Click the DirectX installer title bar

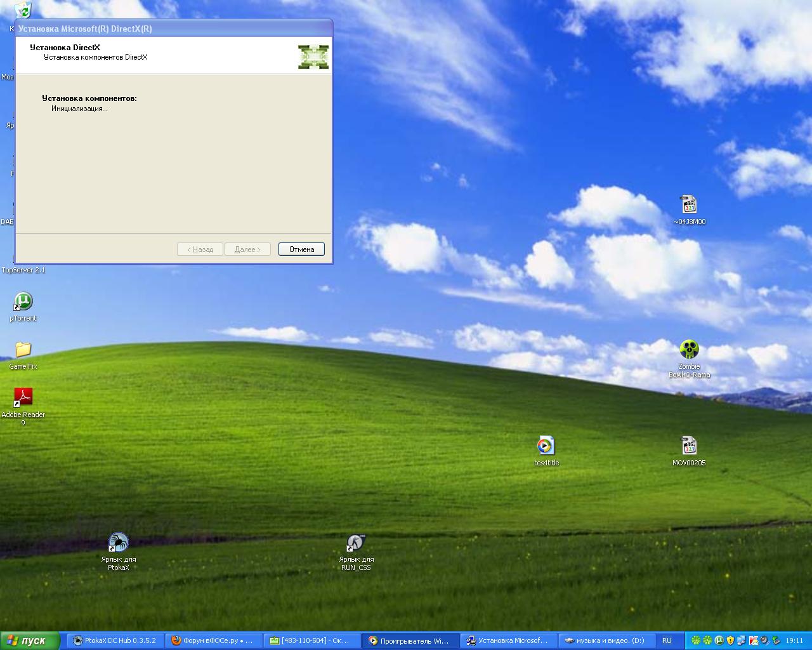click(171, 29)
